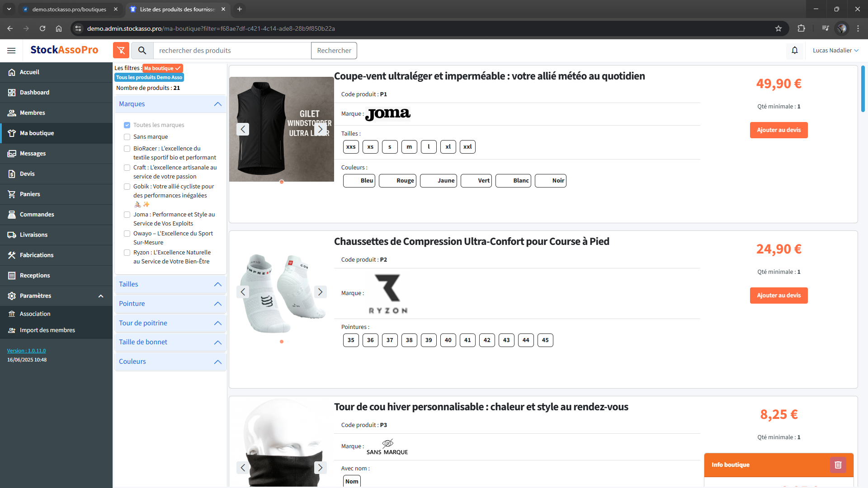
Task: Expand the Tour de poitrine filter
Action: [170, 323]
